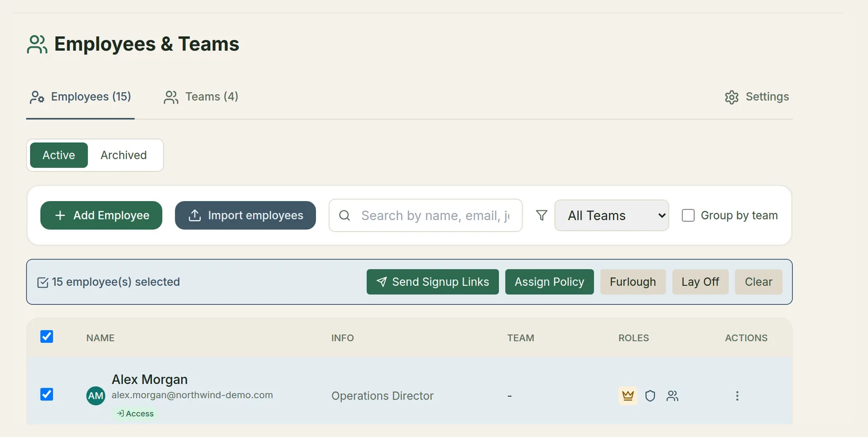Click the ACTIONS column header
868x437 pixels.
click(746, 338)
